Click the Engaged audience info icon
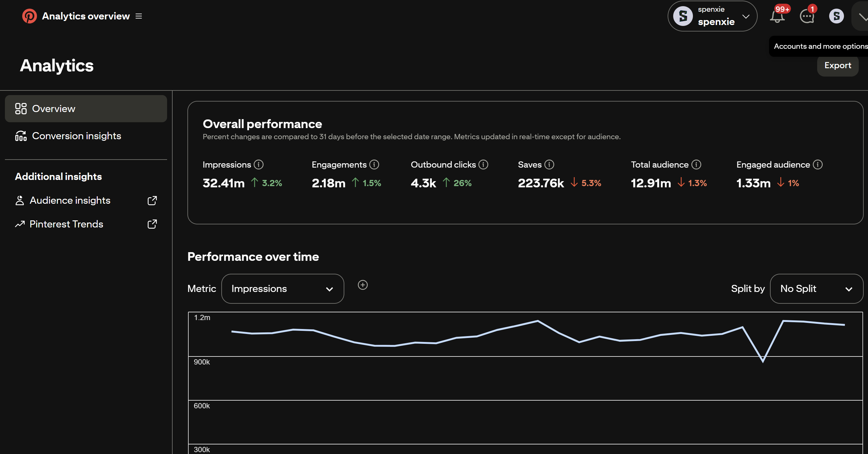This screenshot has height=454, width=868. point(817,165)
